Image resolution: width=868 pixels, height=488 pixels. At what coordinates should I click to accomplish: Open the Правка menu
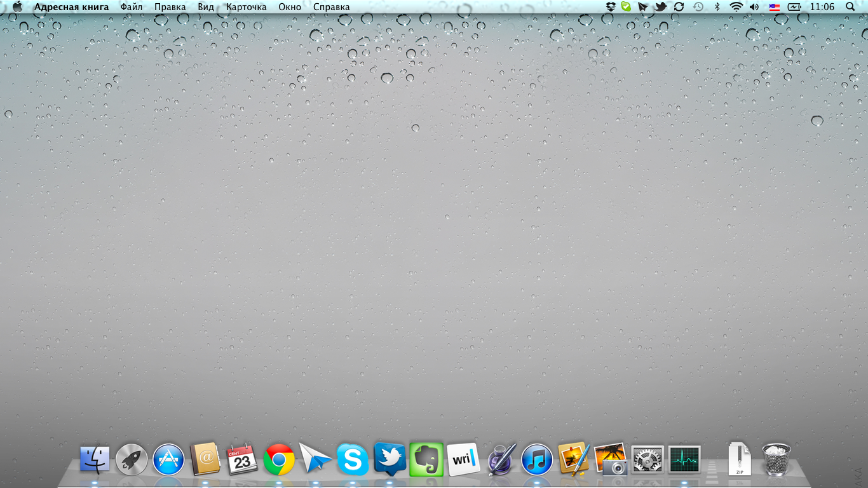(x=170, y=7)
